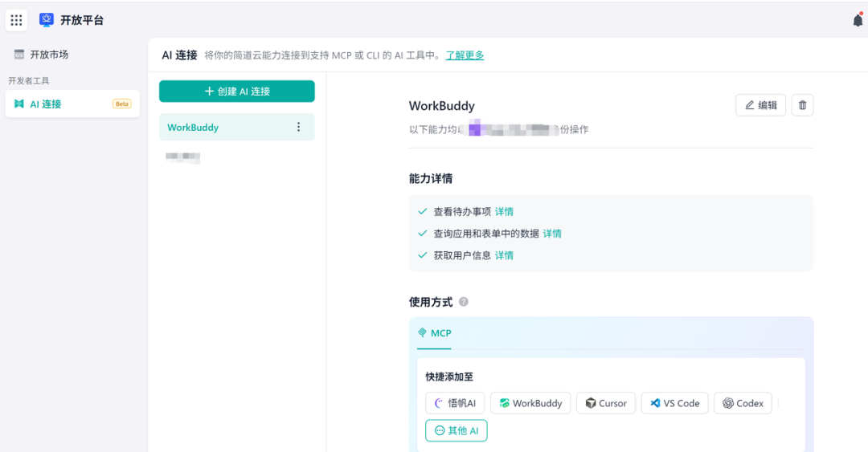This screenshot has height=452, width=868.
Task: Open 开放市场 in the sidebar
Action: point(72,55)
